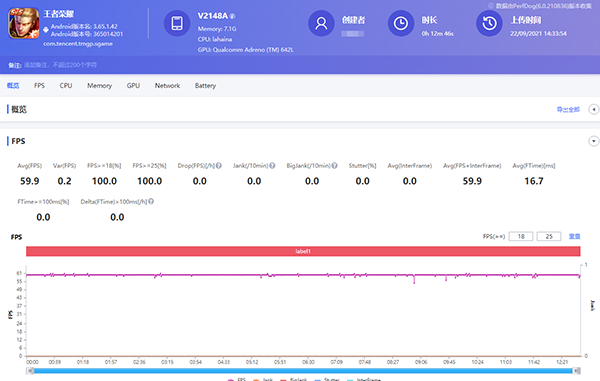This screenshot has height=381, width=600.
Task: Click the upload time history icon
Action: coord(489,23)
